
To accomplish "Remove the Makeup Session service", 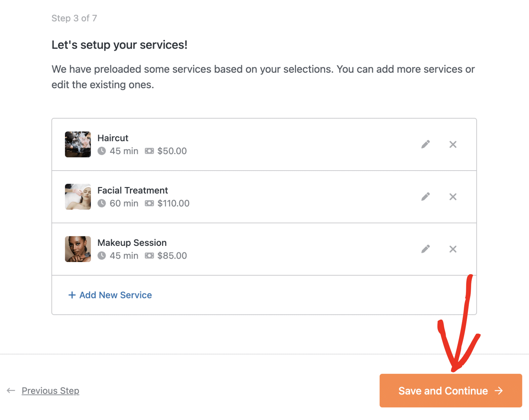I will point(453,249).
